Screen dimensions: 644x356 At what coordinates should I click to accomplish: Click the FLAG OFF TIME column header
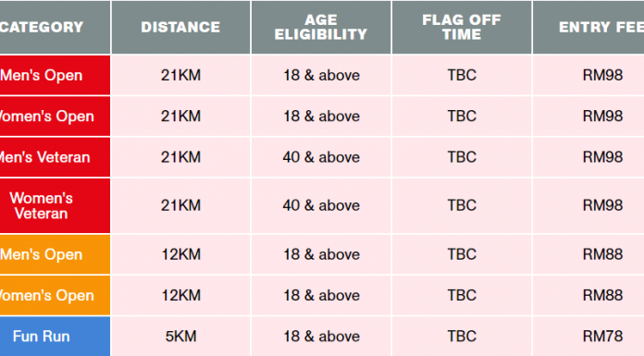(x=462, y=27)
